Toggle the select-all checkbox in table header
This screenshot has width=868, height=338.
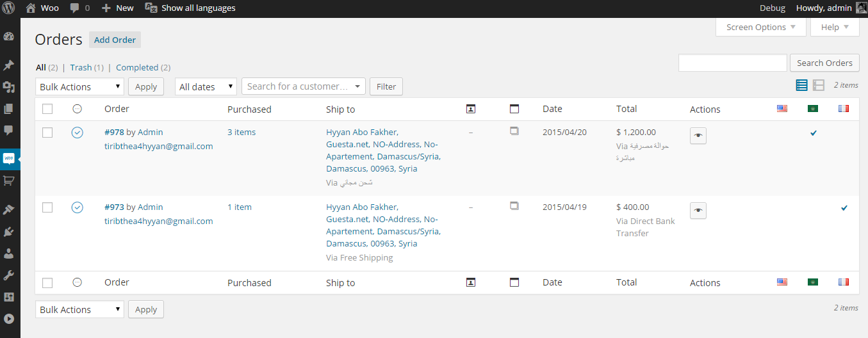tap(47, 109)
